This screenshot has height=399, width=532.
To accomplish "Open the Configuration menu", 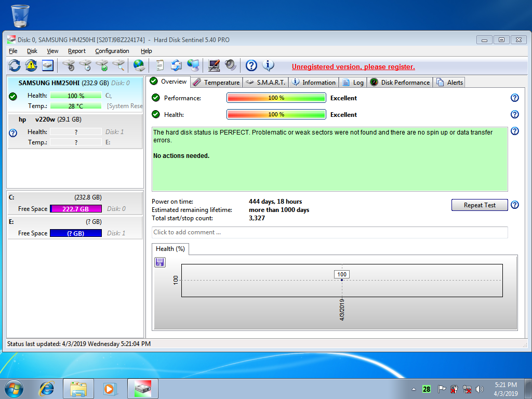I will [x=112, y=51].
